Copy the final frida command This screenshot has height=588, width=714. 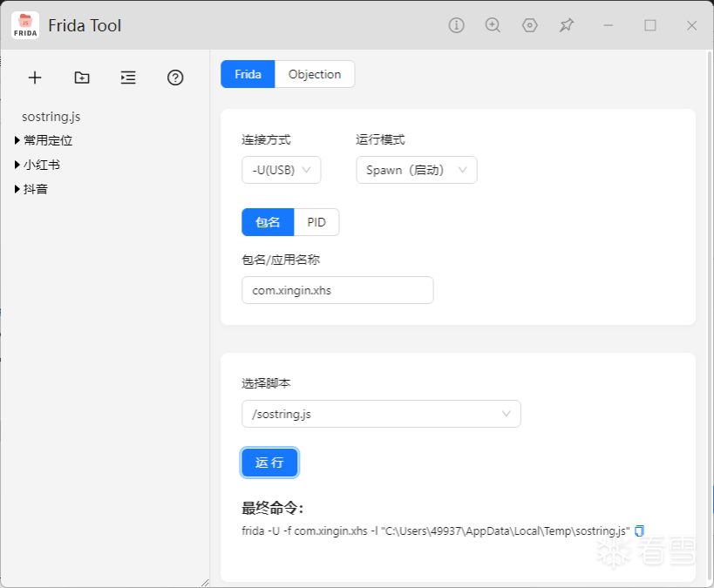[639, 531]
